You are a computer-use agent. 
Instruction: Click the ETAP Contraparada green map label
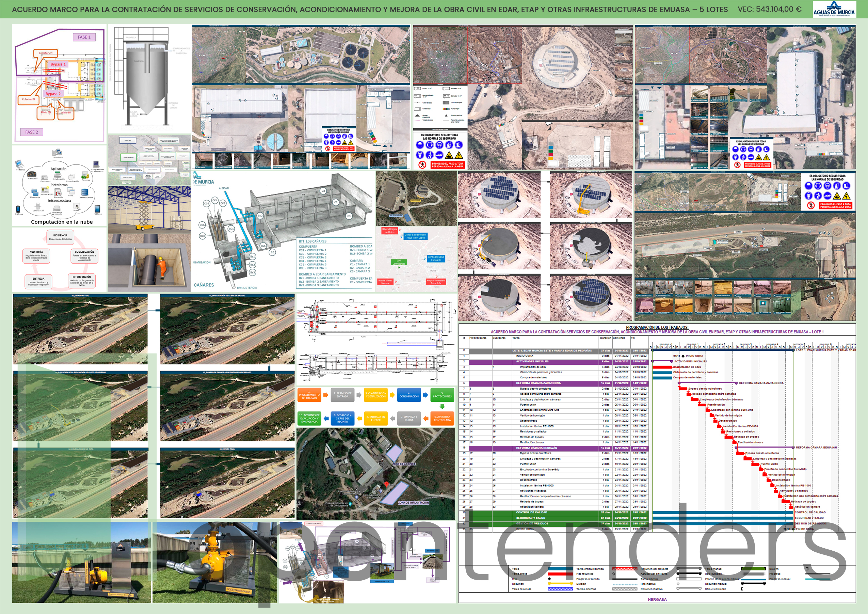399,262
